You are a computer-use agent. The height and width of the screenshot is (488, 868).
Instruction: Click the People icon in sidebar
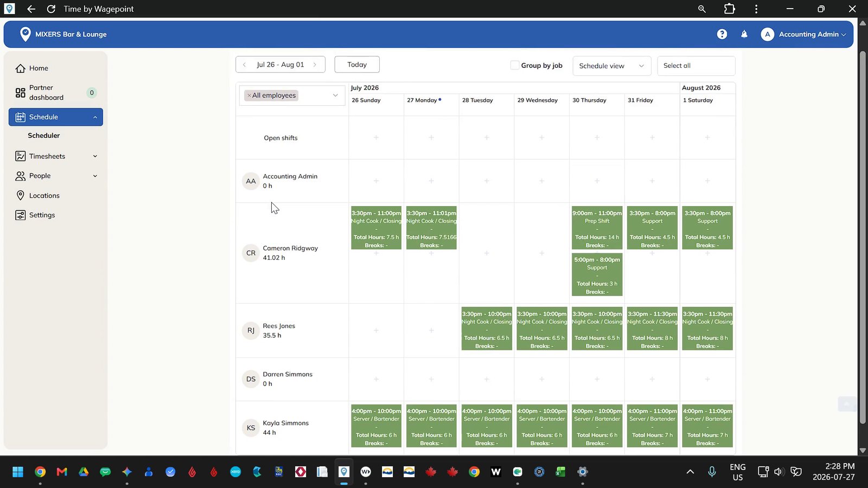click(21, 176)
